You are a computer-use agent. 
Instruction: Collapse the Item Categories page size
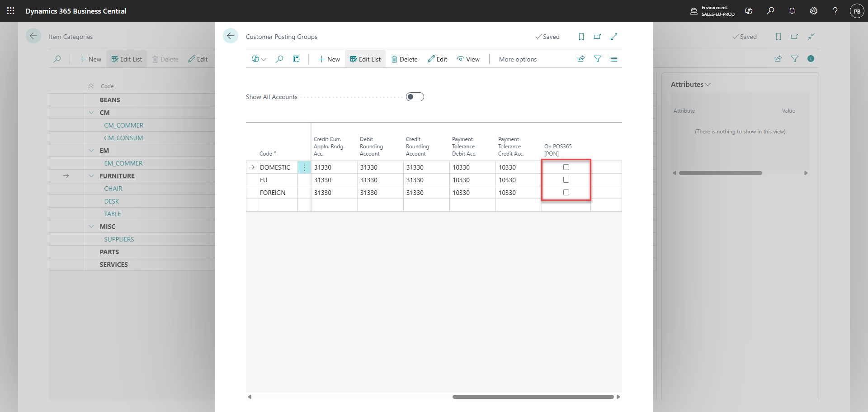(811, 37)
